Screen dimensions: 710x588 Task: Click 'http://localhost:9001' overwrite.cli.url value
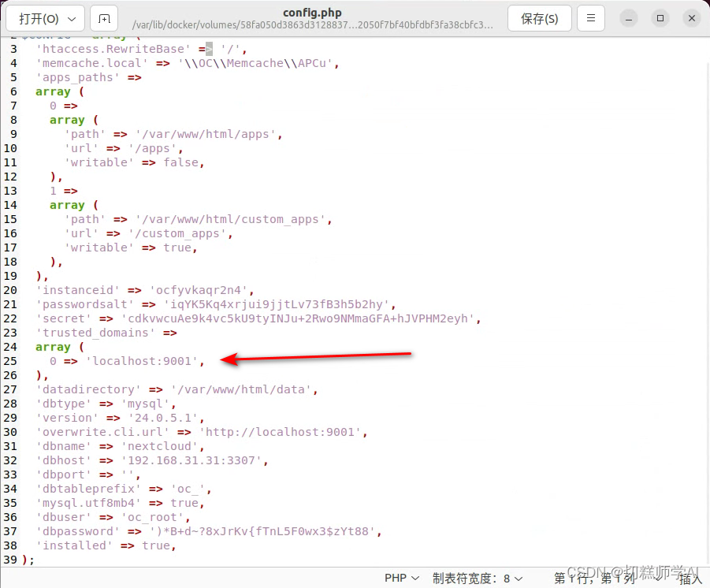click(x=280, y=432)
